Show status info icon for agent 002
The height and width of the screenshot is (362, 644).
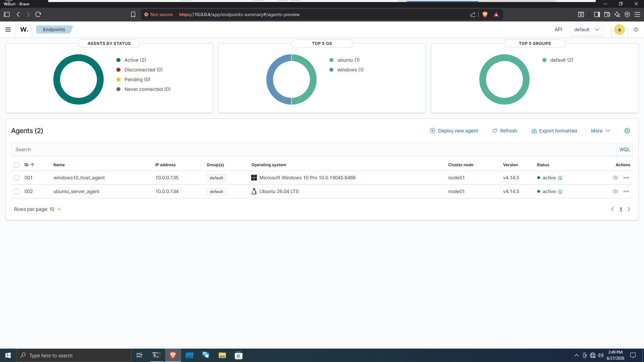point(560,192)
